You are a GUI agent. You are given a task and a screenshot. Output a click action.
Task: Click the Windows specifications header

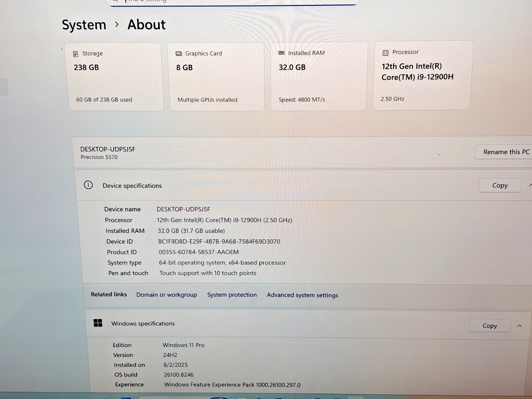point(143,323)
